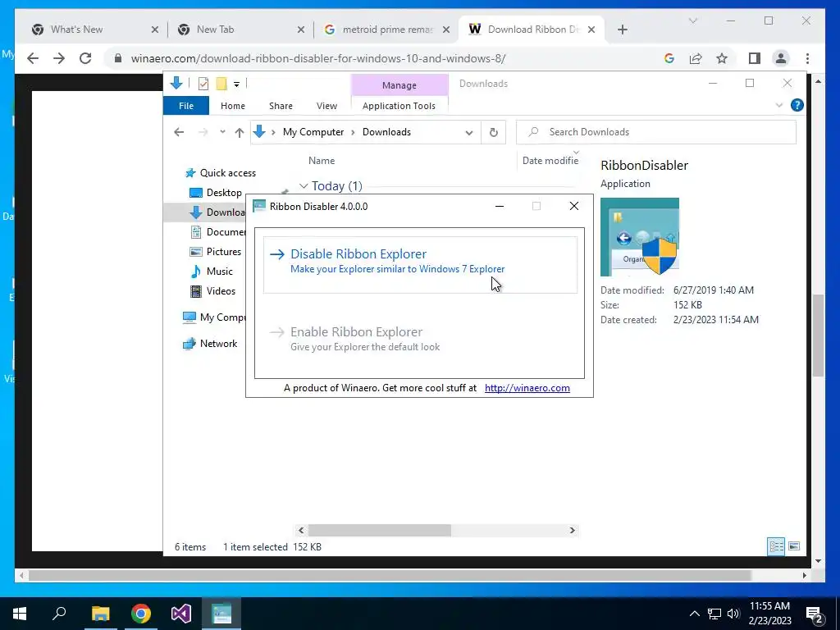840x630 pixels.
Task: Open Chrome tab search chevron
Action: click(692, 21)
